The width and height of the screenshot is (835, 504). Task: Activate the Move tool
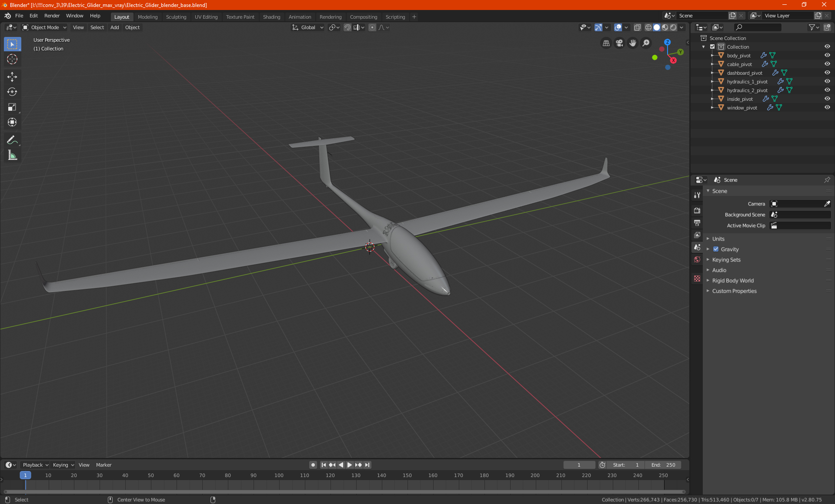click(12, 77)
